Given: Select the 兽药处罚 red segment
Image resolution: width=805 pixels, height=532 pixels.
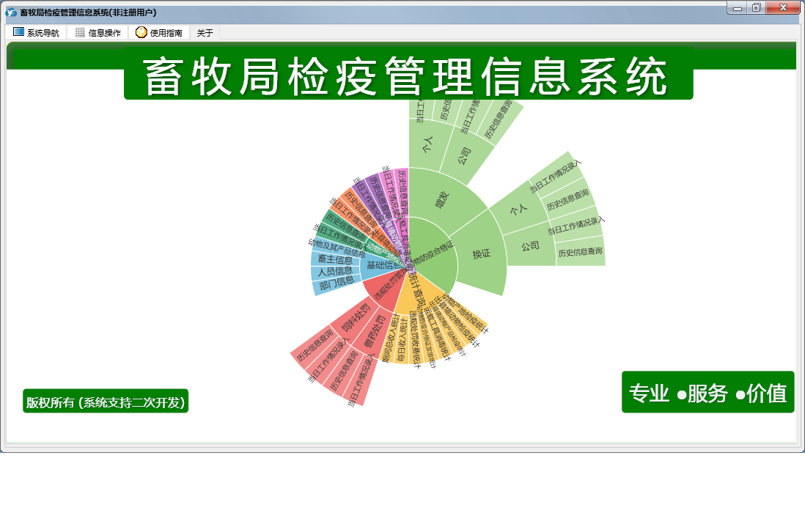Looking at the screenshot, I should tap(375, 331).
